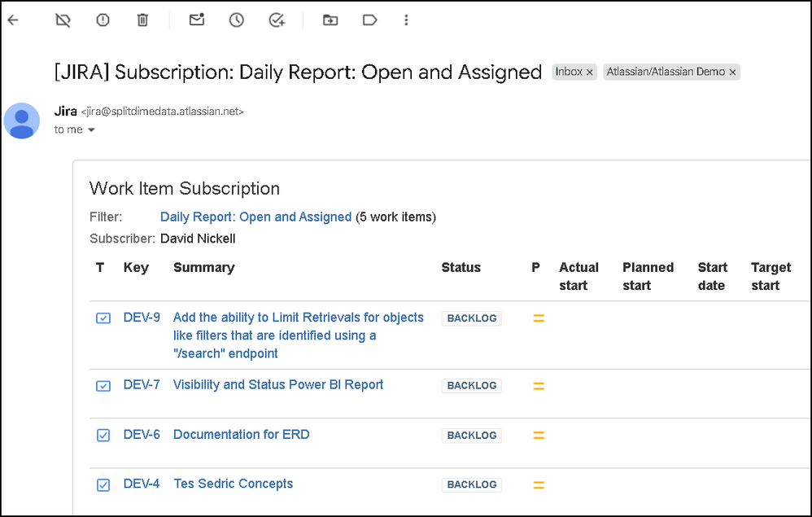Mark the email as unread

[196, 20]
